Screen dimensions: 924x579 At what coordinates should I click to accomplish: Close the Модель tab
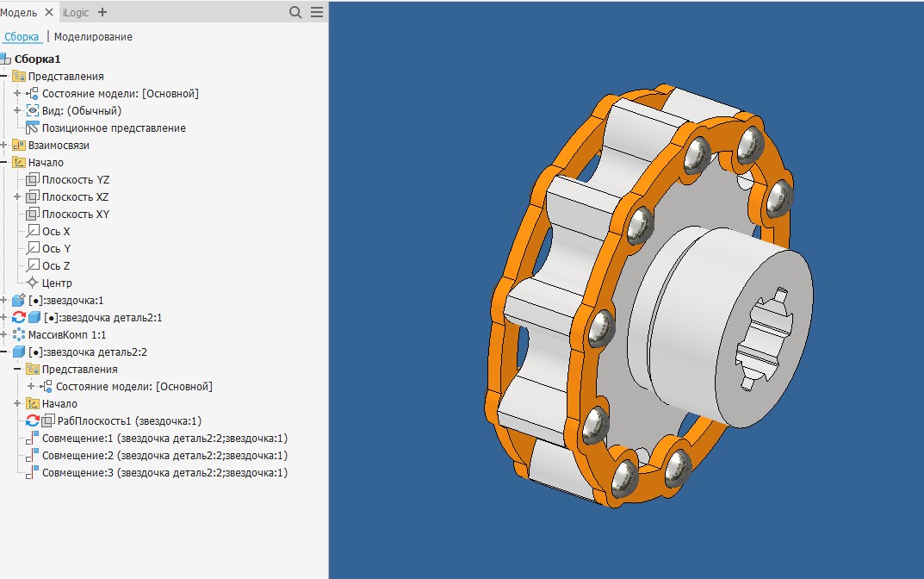(48, 12)
